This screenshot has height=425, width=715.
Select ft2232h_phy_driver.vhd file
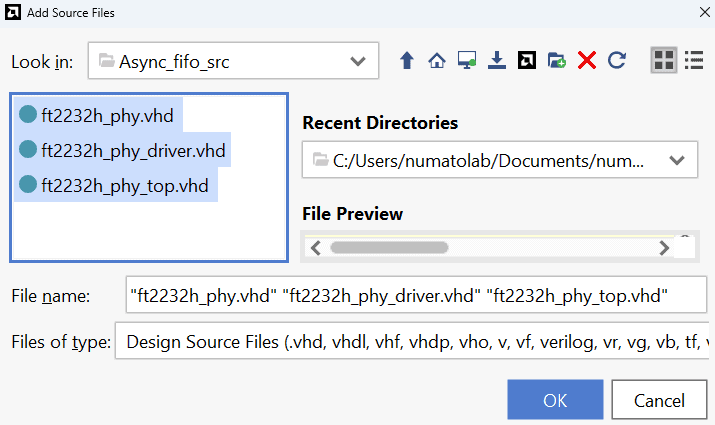tap(133, 151)
